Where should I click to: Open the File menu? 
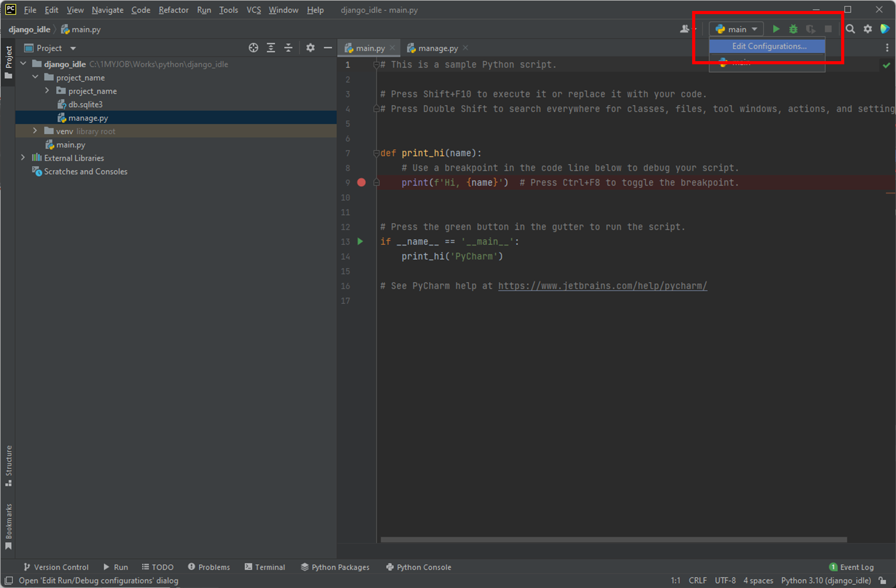(x=30, y=10)
